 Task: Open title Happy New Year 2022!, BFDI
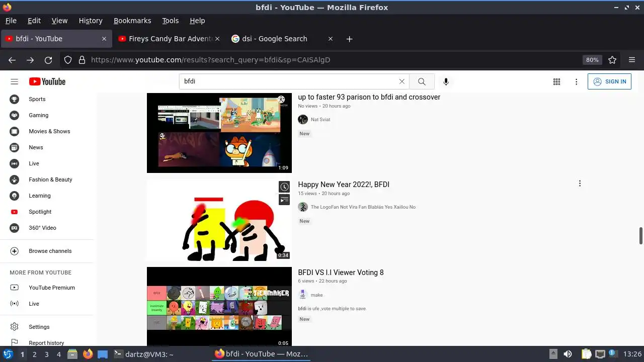coord(344,185)
